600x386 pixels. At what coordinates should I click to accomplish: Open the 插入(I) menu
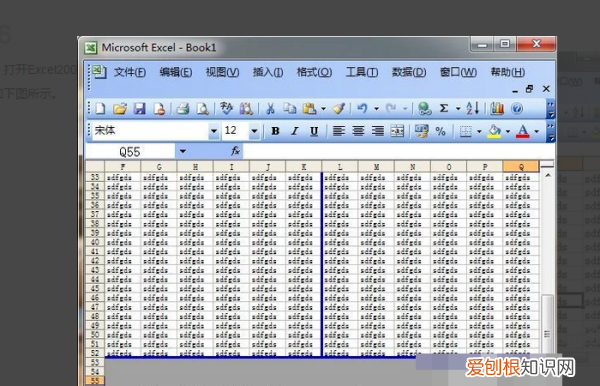pos(268,72)
